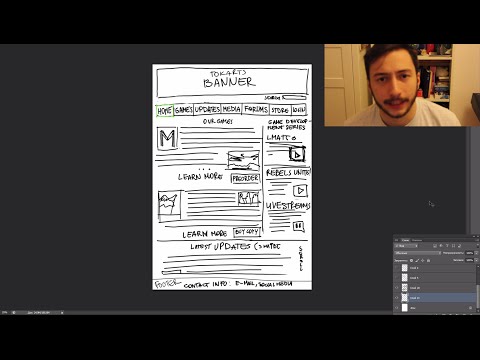Screen dimensions: 480x360
Task: Collapse the Layers panel to icons
Action: [x=474, y=236]
